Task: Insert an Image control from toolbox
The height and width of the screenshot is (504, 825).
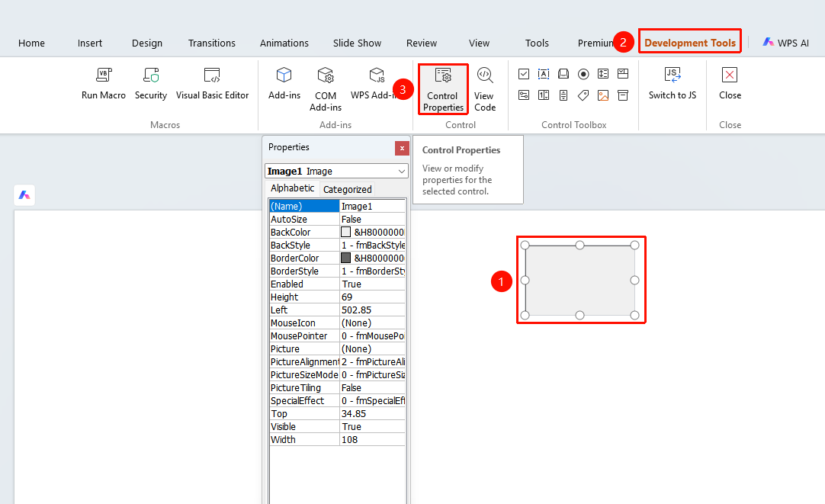Action: 603,95
